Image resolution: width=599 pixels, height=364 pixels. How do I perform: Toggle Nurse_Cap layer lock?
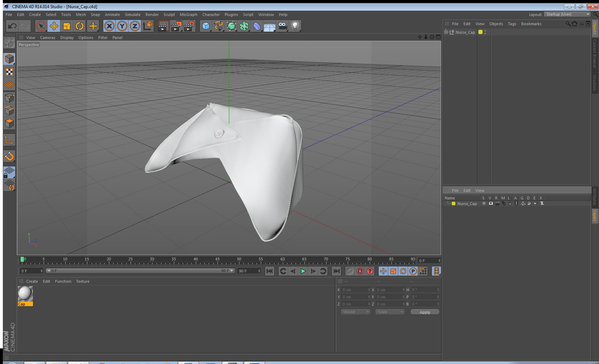(510, 204)
